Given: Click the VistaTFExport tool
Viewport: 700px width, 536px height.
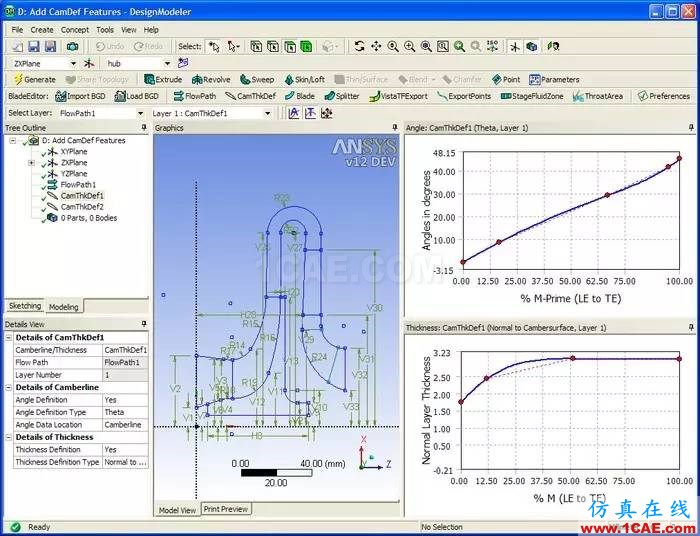Looking at the screenshot, I should pos(398,96).
